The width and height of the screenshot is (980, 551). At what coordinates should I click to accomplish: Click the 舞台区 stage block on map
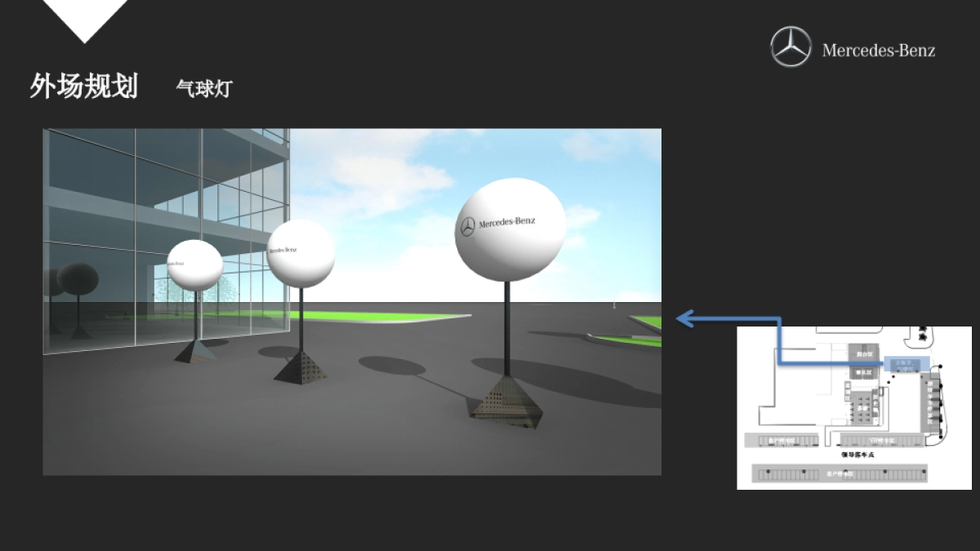coord(864,354)
